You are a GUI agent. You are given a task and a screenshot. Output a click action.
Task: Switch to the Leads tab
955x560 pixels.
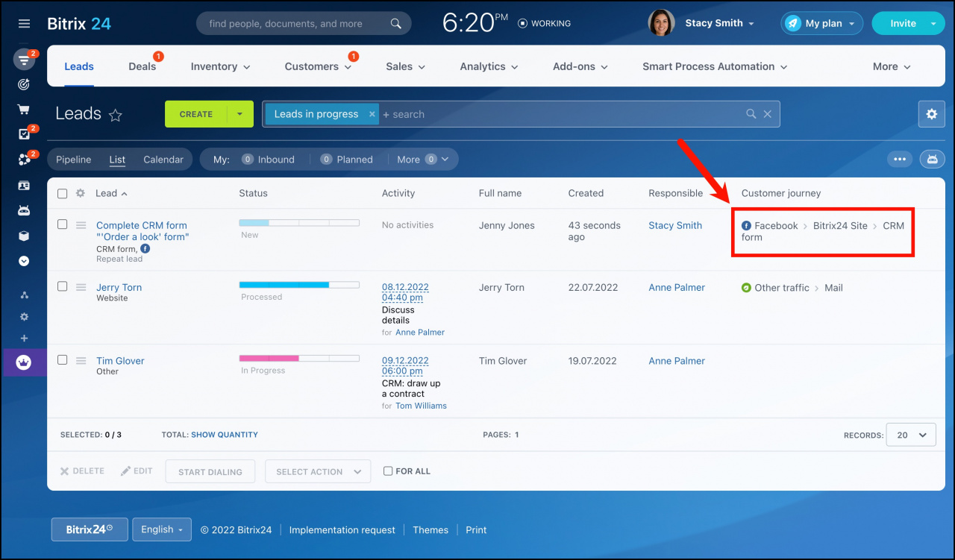[79, 66]
